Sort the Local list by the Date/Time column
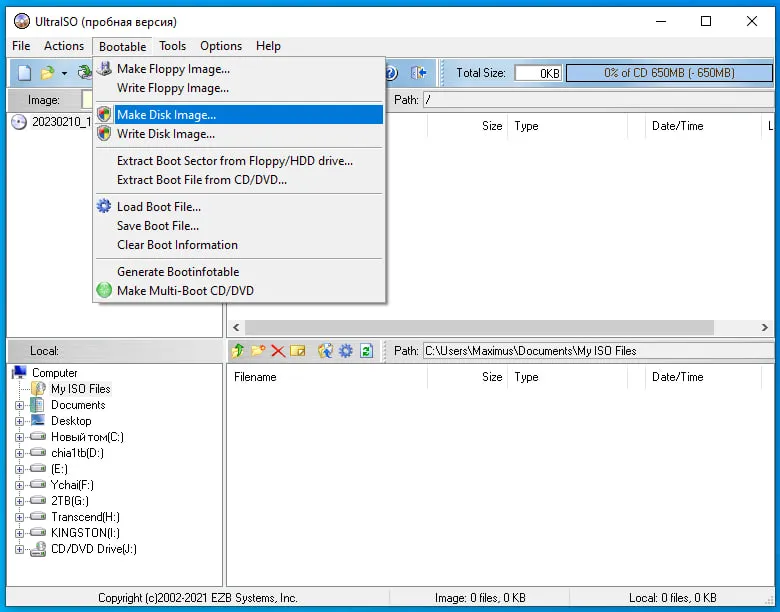This screenshot has height=612, width=780. [x=703, y=377]
